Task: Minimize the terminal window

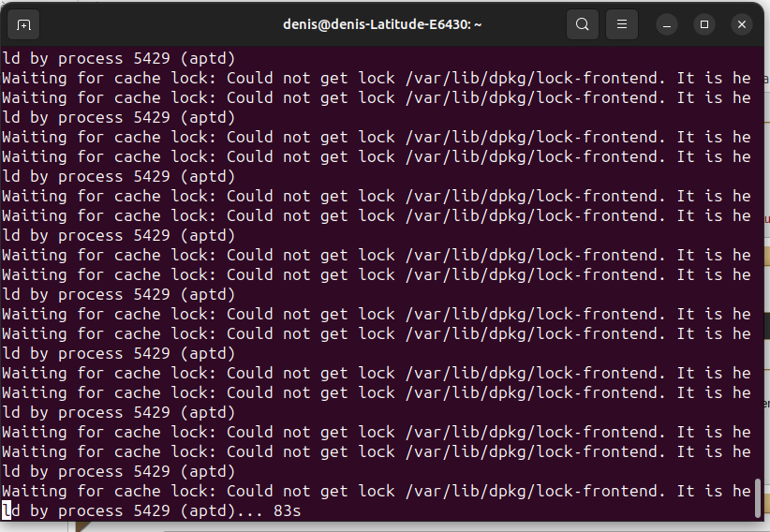Action: click(x=667, y=24)
